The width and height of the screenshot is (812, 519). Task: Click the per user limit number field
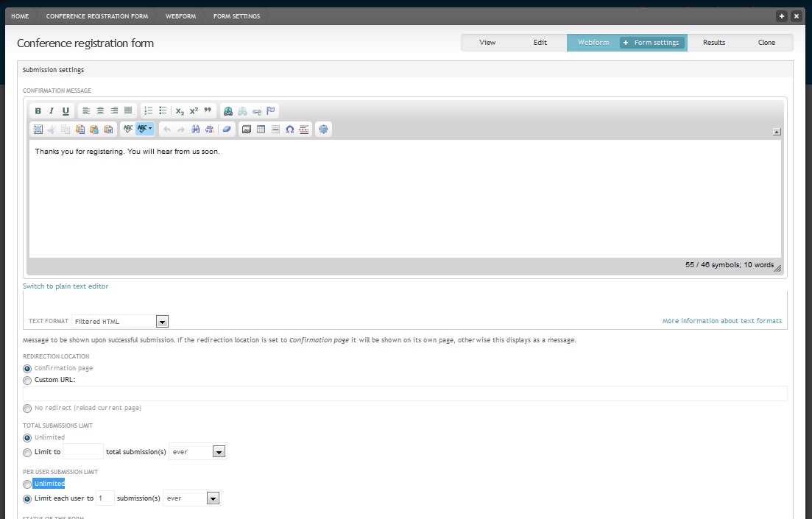(105, 498)
